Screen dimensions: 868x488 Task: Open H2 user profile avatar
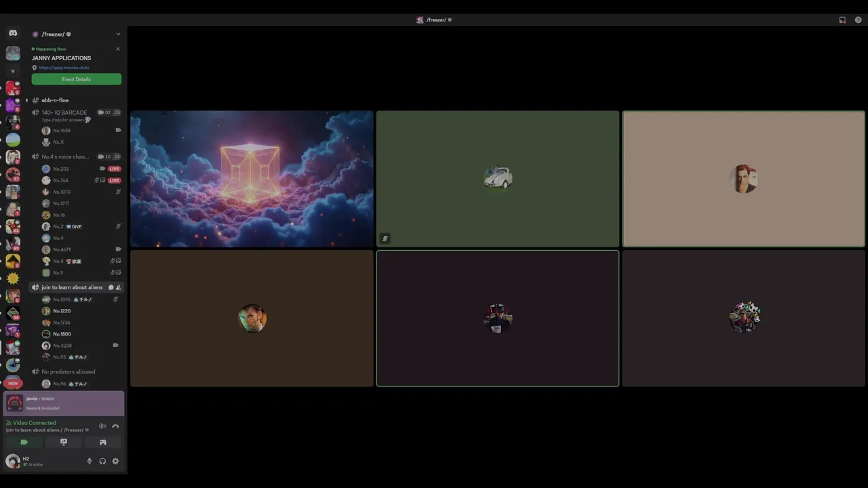12,461
